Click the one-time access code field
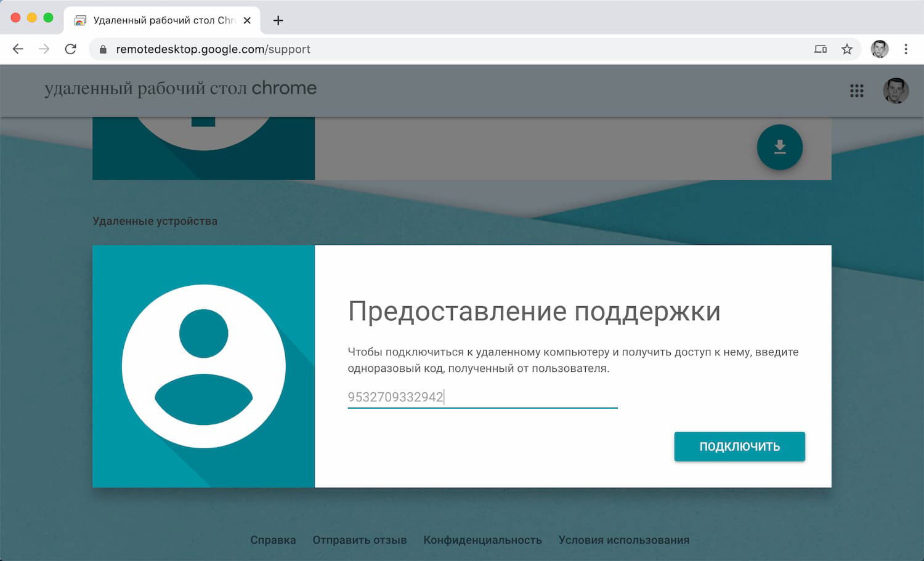This screenshot has width=924, height=561. 482,397
